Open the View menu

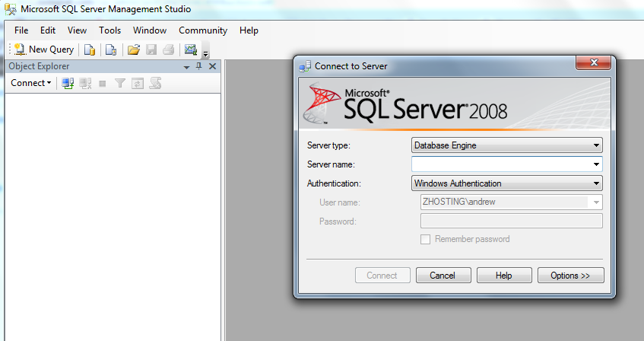78,30
